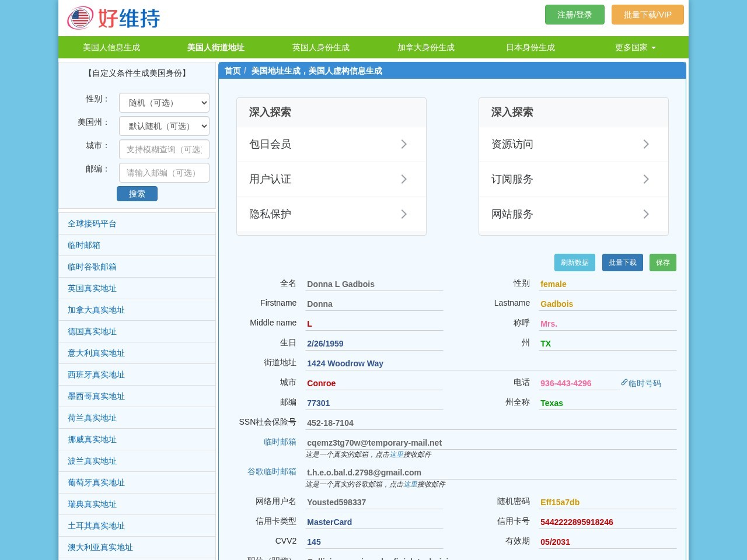Click the random password Eff15a7db
Viewport: 747px width, 560px height.
[560, 502]
